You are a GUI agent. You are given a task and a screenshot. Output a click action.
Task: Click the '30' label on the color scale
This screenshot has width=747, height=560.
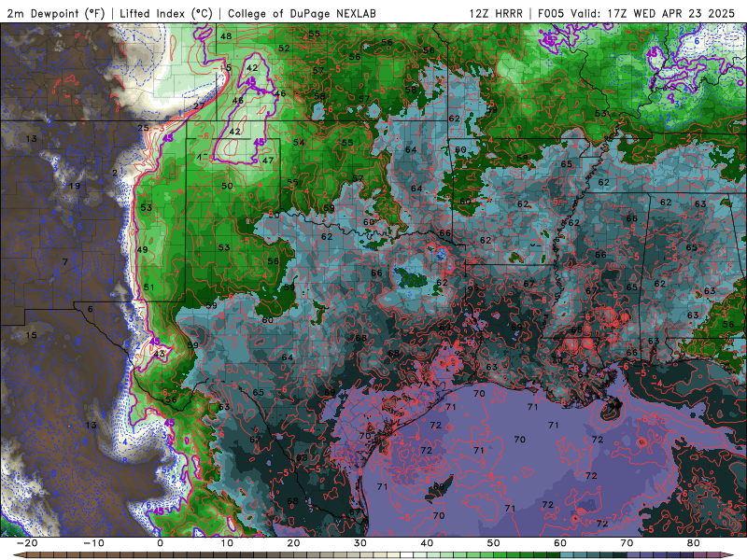point(360,543)
